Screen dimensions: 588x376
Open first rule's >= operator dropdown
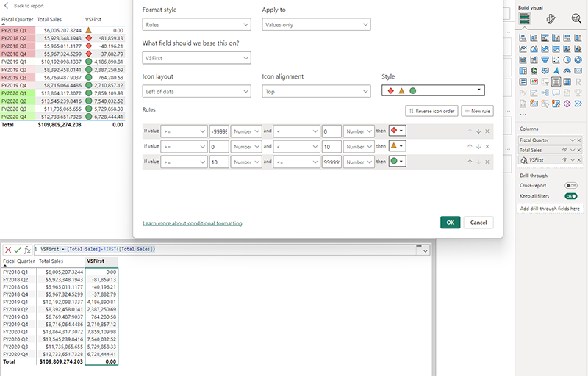[x=184, y=131]
